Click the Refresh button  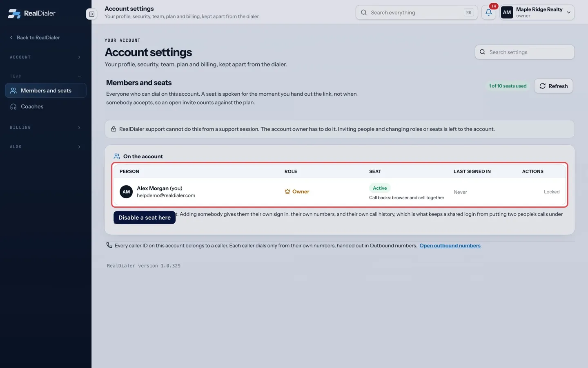[x=553, y=86]
